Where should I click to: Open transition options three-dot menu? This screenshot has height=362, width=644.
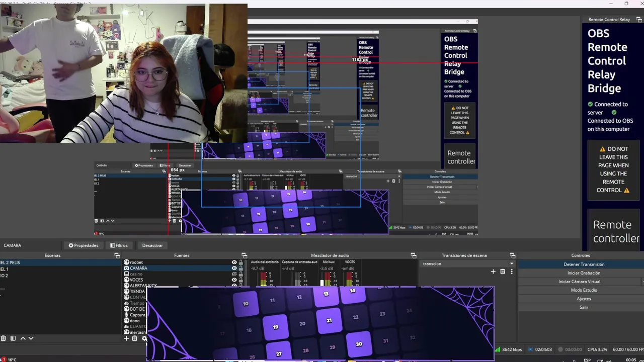pos(512,271)
